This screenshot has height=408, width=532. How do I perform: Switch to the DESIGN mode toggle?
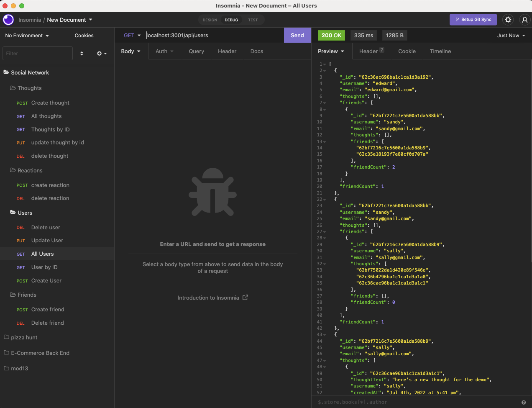(210, 20)
